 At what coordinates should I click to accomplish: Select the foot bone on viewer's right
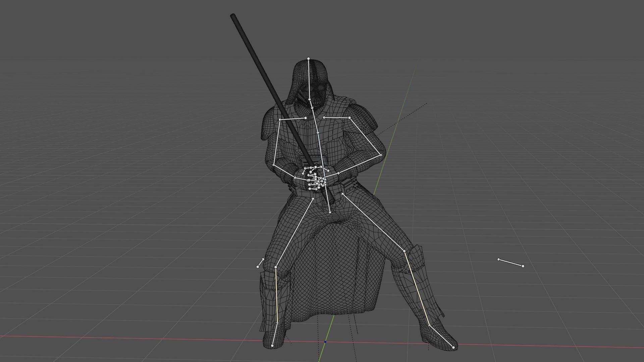click(441, 337)
